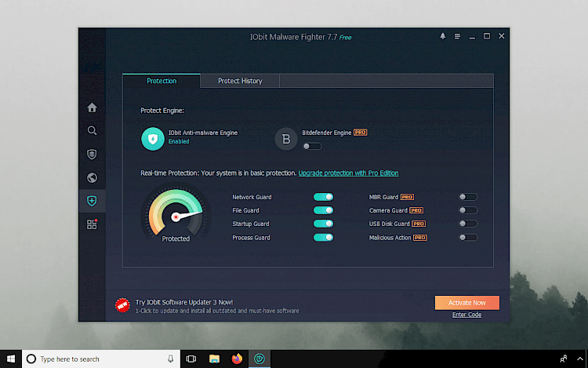Click the Enabled status text
Image resolution: width=588 pixels, height=368 pixels.
(x=179, y=141)
